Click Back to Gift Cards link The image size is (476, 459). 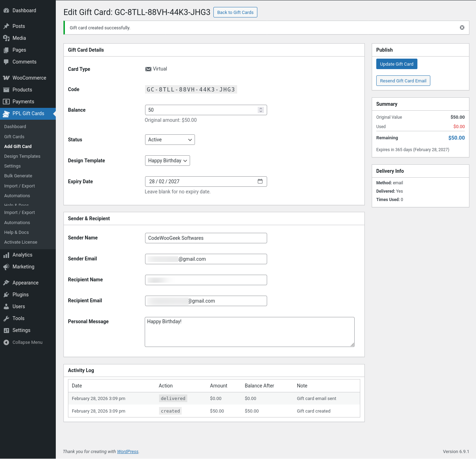(235, 12)
